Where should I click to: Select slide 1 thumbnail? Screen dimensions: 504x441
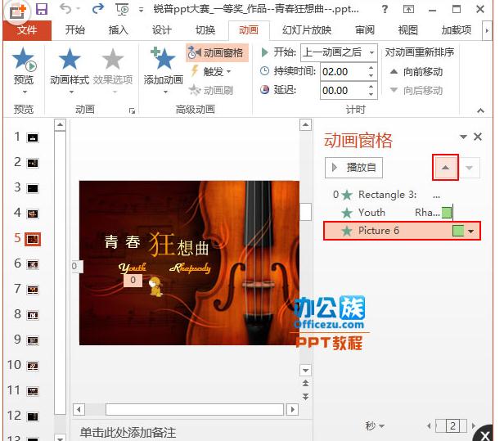click(x=33, y=137)
